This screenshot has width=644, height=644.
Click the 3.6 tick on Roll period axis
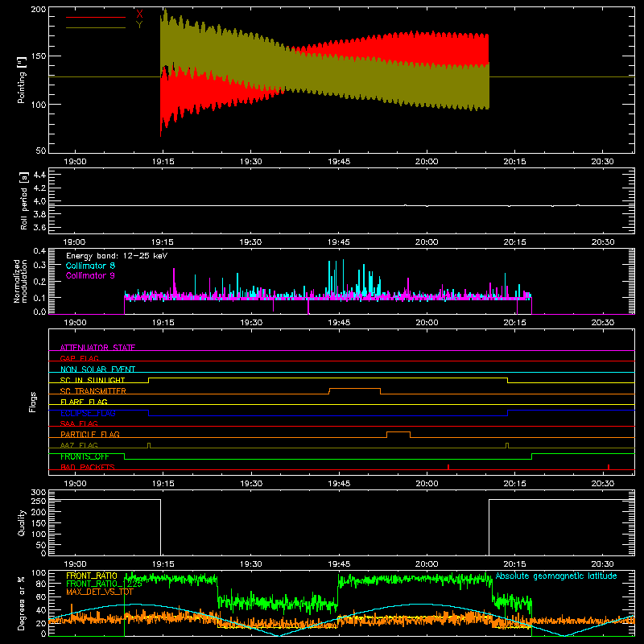coord(39,227)
